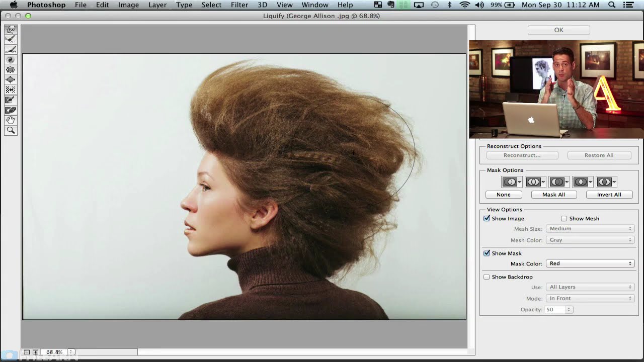Click the volume icon in menu bar

point(479,5)
